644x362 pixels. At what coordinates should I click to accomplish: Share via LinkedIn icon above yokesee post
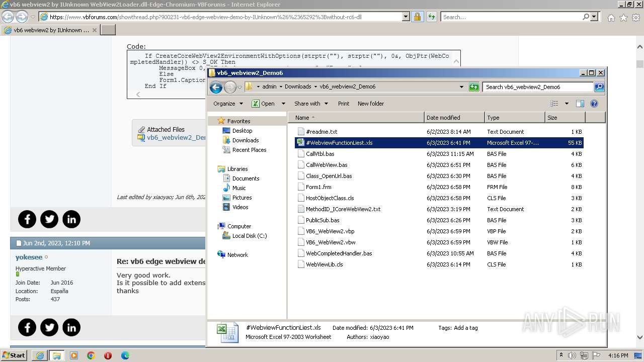[x=71, y=219]
